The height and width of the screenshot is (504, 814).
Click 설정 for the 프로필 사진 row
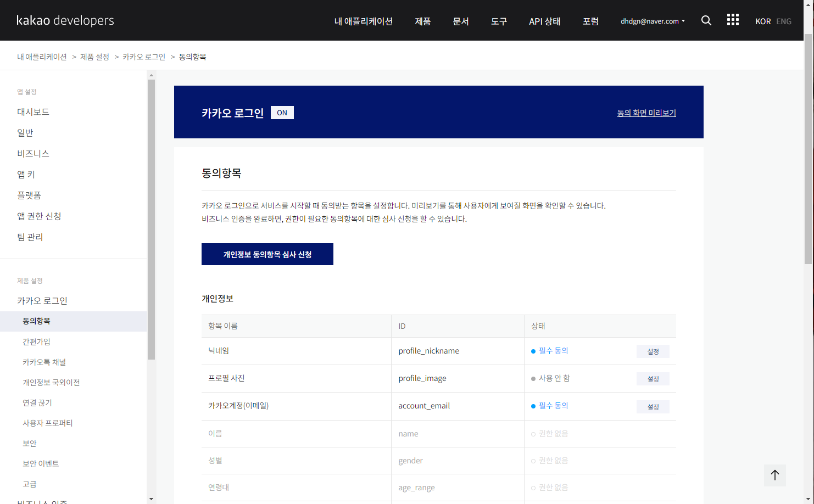tap(653, 379)
